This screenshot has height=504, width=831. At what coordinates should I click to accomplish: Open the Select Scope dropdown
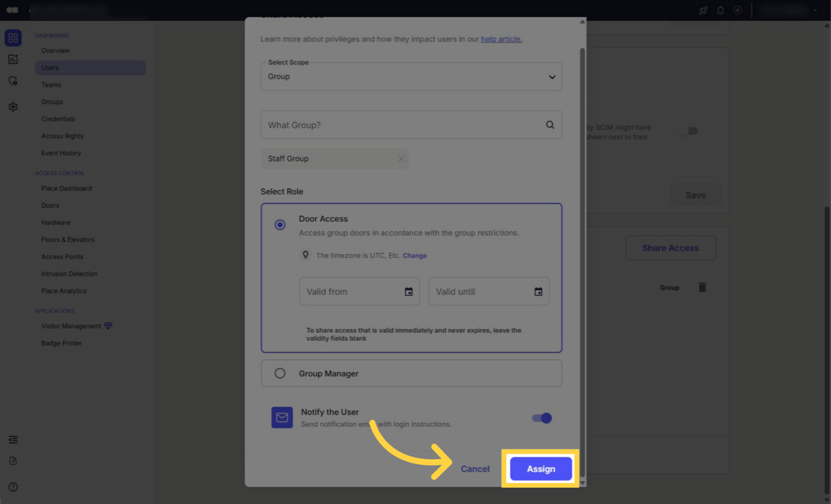tap(551, 76)
